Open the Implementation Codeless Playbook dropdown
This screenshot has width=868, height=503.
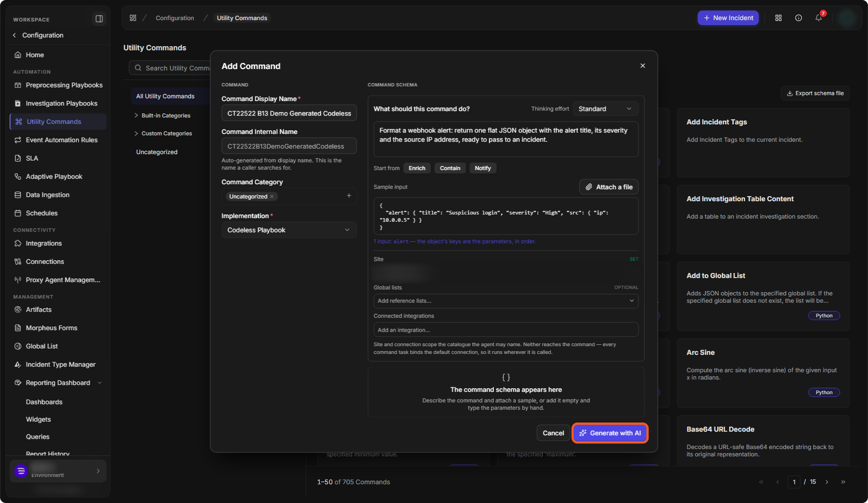pyautogui.click(x=289, y=230)
